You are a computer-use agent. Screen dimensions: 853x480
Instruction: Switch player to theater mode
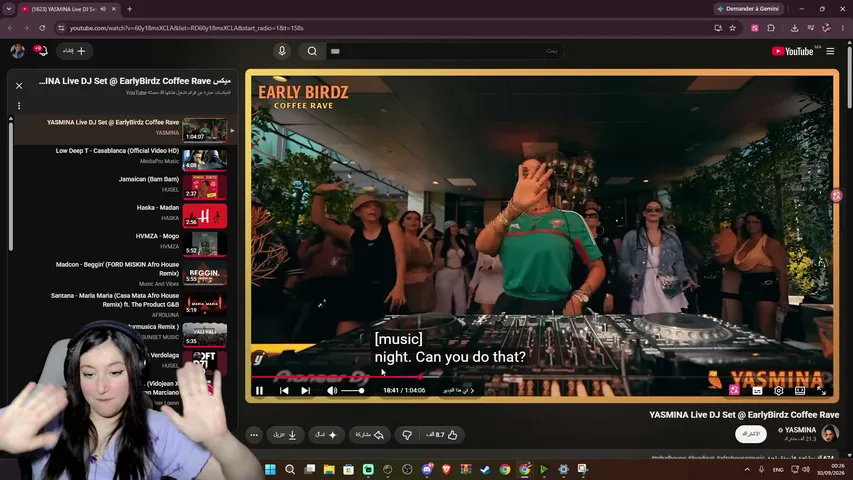click(x=800, y=390)
